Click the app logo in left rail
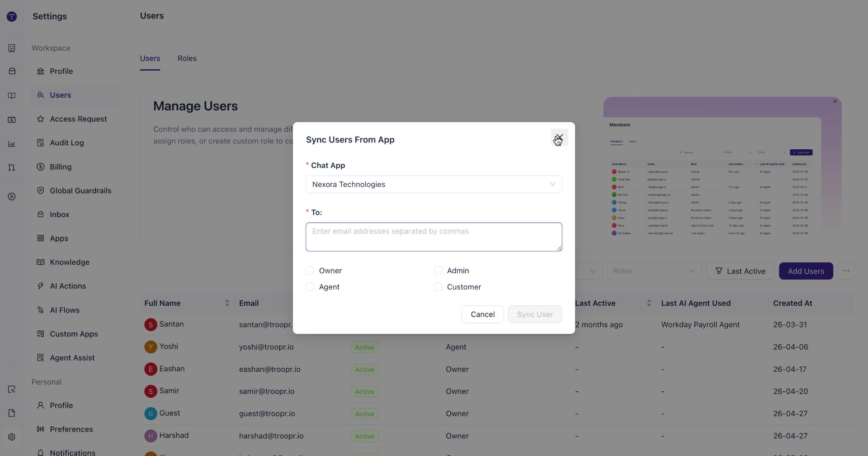Screen dimensions: 868x456 click(x=12, y=17)
